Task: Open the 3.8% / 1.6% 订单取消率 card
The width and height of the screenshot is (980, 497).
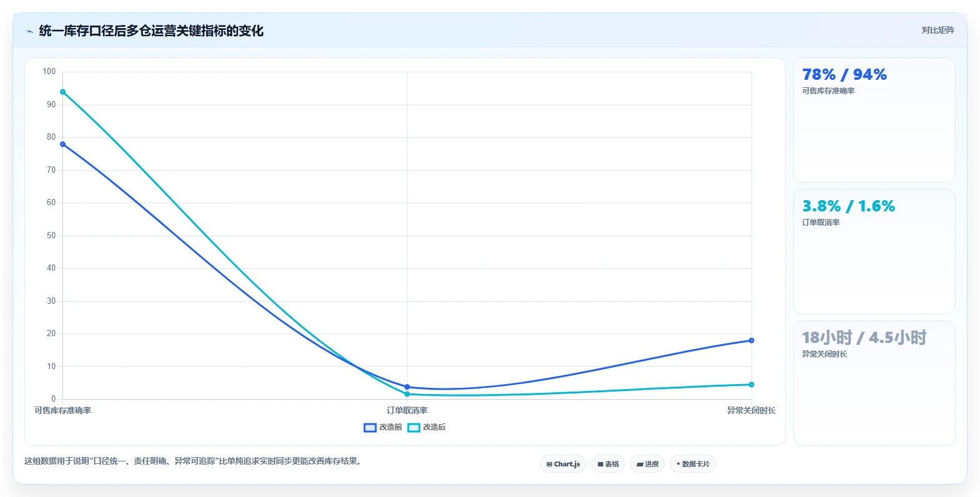Action: [874, 252]
